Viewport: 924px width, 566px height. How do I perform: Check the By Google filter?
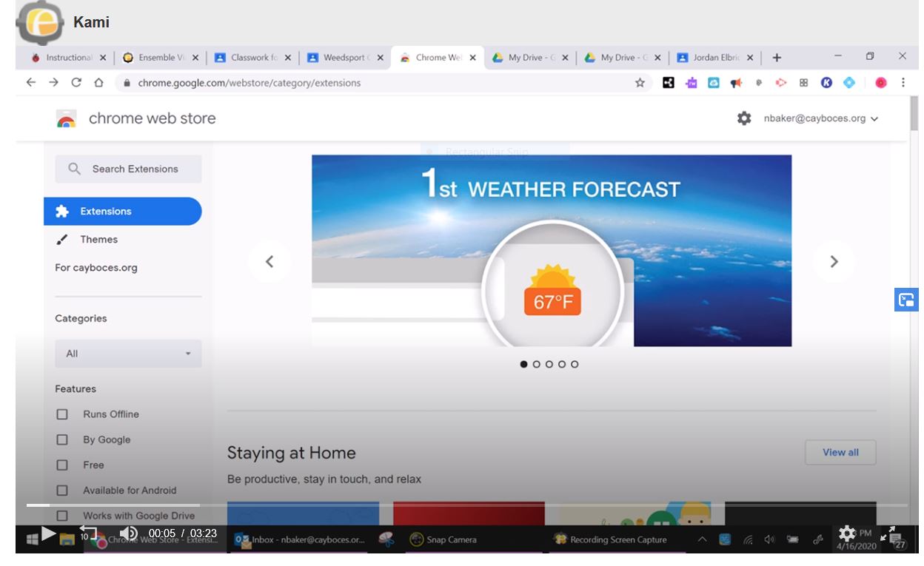click(x=62, y=439)
